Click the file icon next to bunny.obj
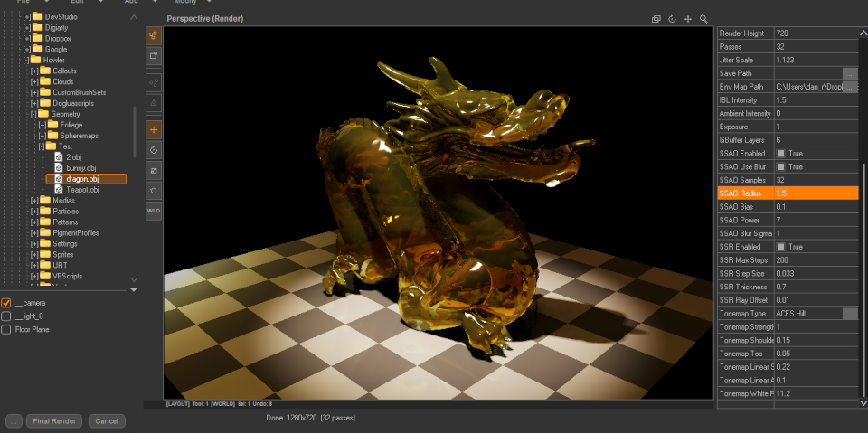 click(59, 168)
